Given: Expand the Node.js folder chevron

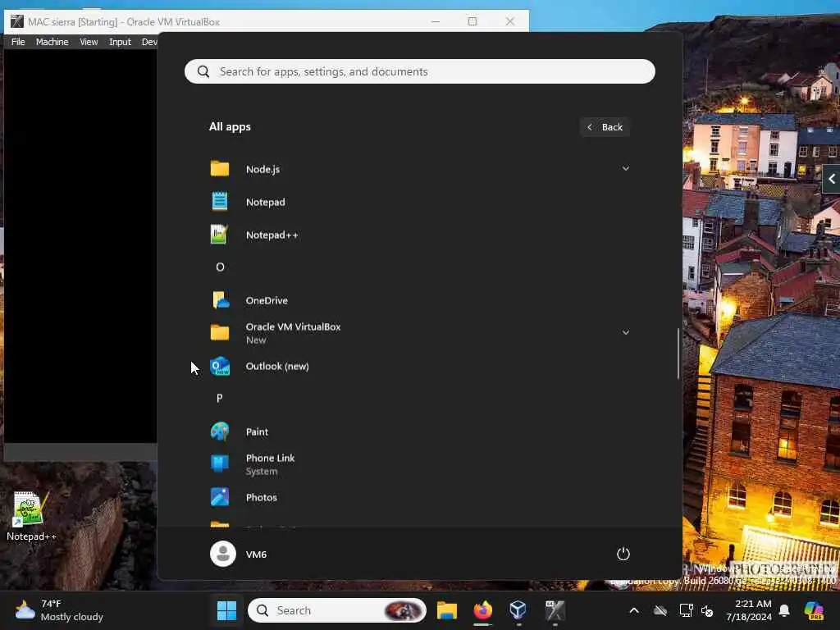Looking at the screenshot, I should tap(625, 169).
